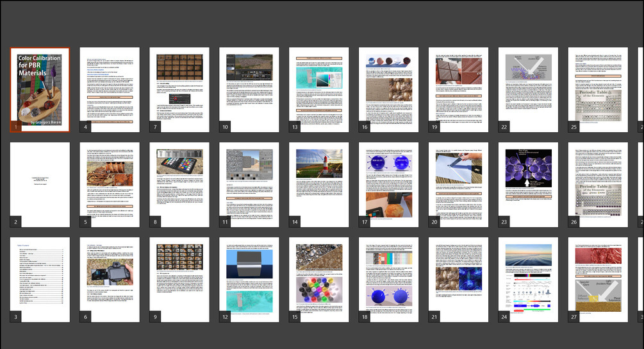Open page 27 with red fabric texture

click(x=598, y=280)
